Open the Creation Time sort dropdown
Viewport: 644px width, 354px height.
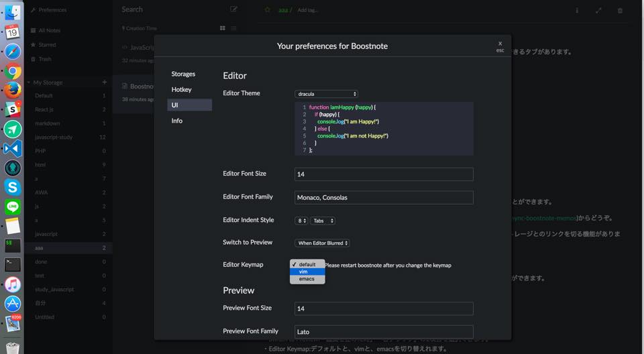point(140,28)
